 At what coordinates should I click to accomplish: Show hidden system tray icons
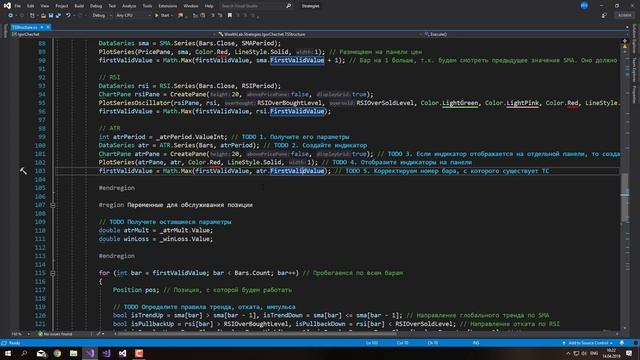click(x=568, y=353)
